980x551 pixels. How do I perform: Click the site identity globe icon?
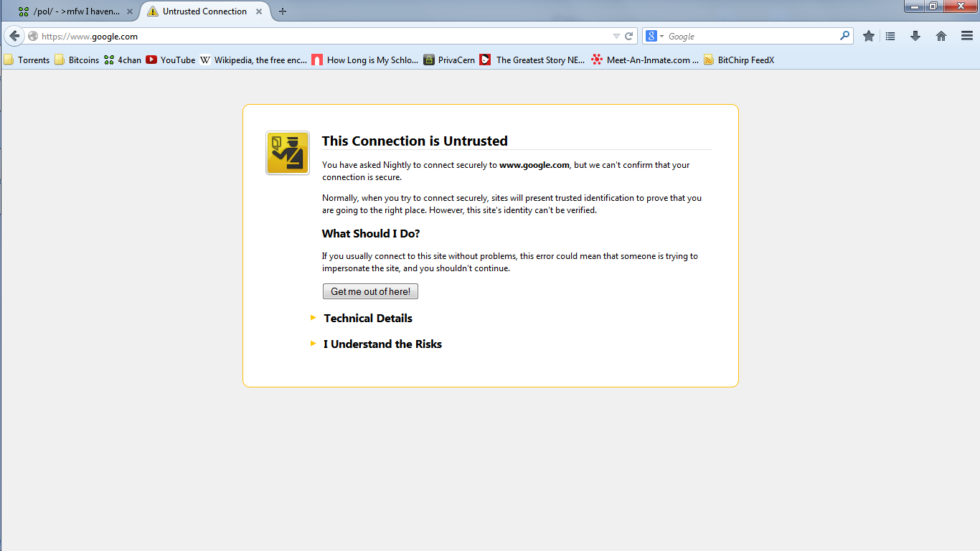tap(33, 36)
